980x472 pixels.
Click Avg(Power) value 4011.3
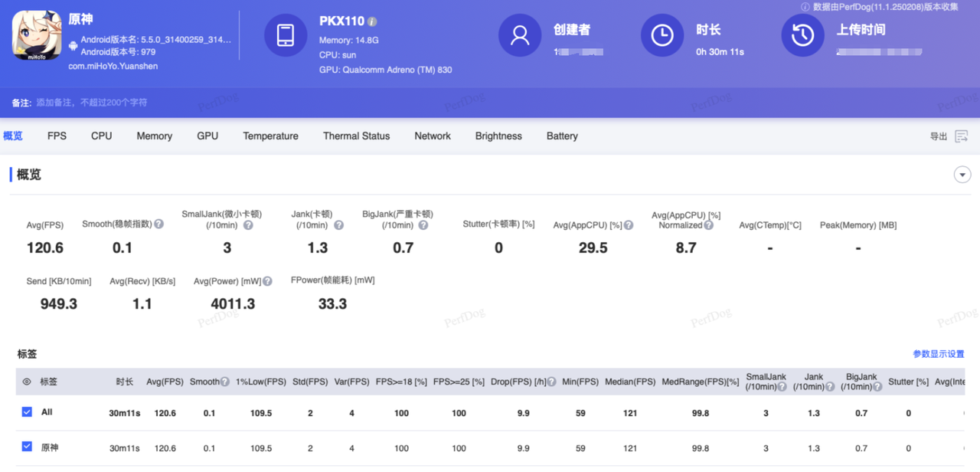(x=233, y=304)
